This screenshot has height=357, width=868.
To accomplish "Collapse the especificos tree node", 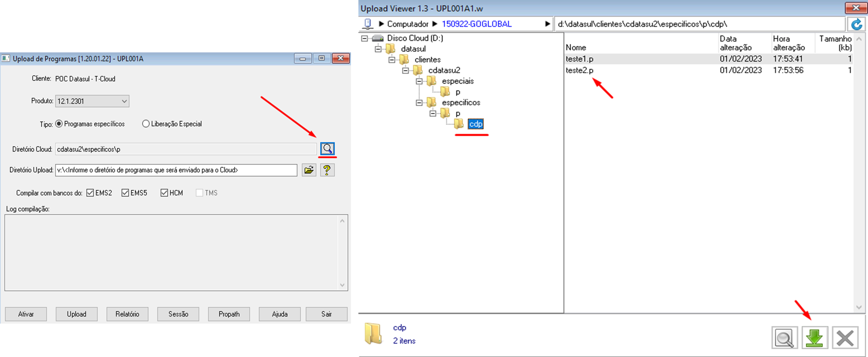I will (419, 103).
